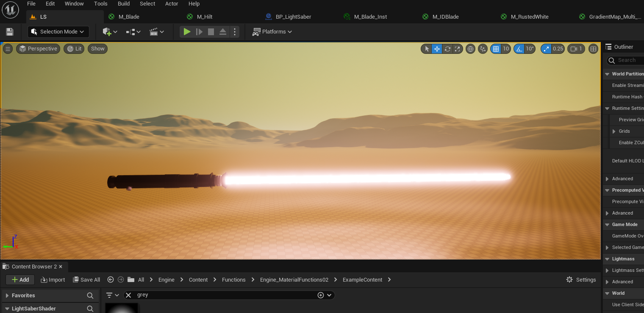Image resolution: width=644 pixels, height=313 pixels.
Task: Open the Platforms menu
Action: [272, 32]
